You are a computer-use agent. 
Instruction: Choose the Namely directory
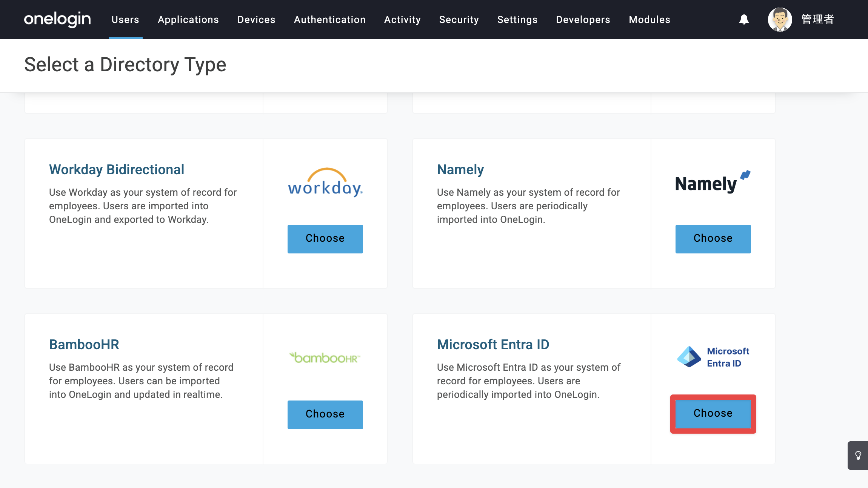pyautogui.click(x=713, y=239)
